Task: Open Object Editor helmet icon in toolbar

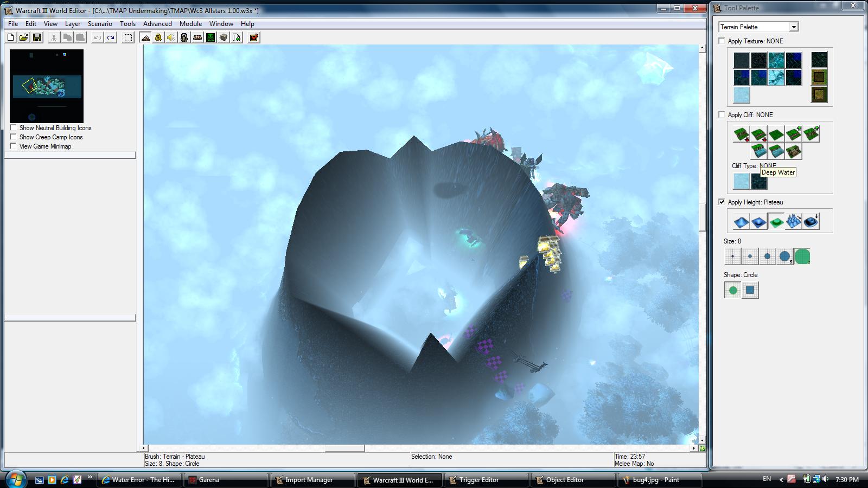Action: [x=184, y=37]
